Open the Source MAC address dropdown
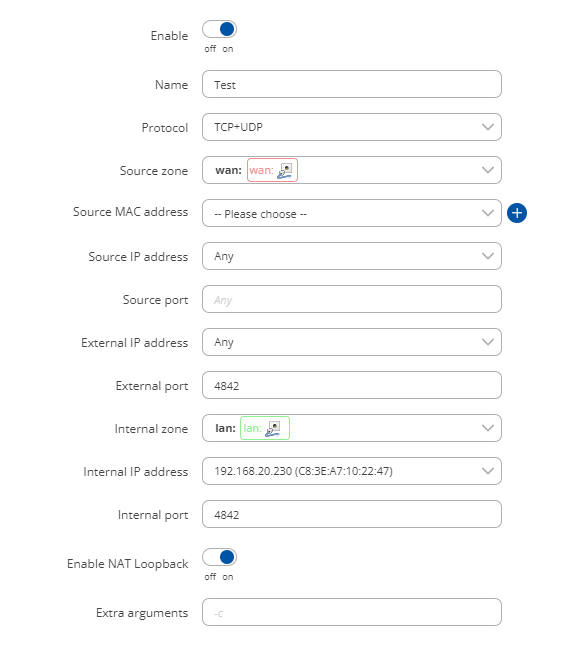This screenshot has height=669, width=561. (x=352, y=213)
